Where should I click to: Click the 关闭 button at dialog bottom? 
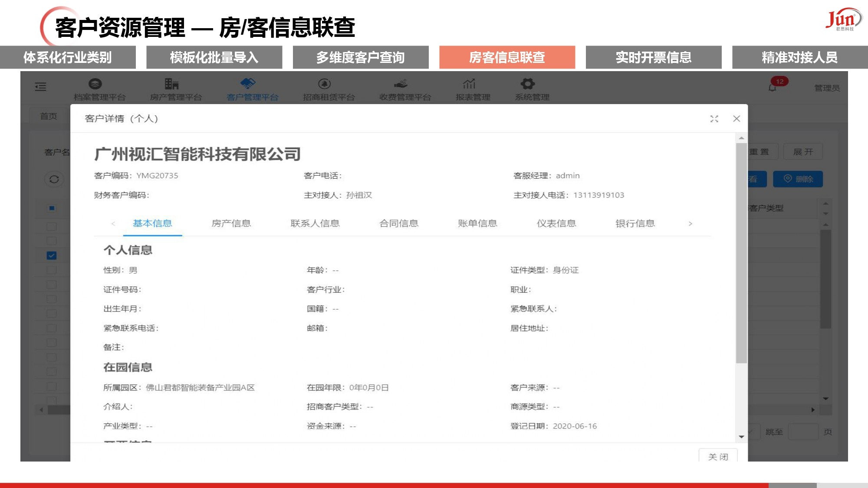pos(718,456)
